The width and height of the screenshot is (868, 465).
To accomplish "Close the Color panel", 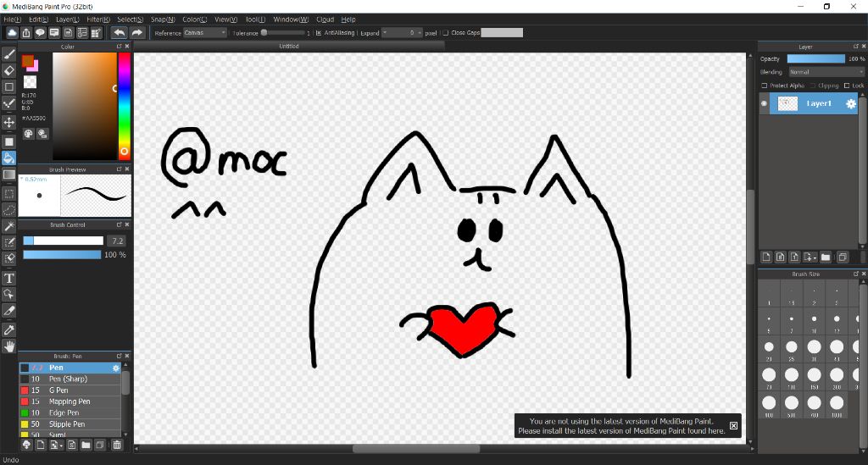I will point(127,47).
